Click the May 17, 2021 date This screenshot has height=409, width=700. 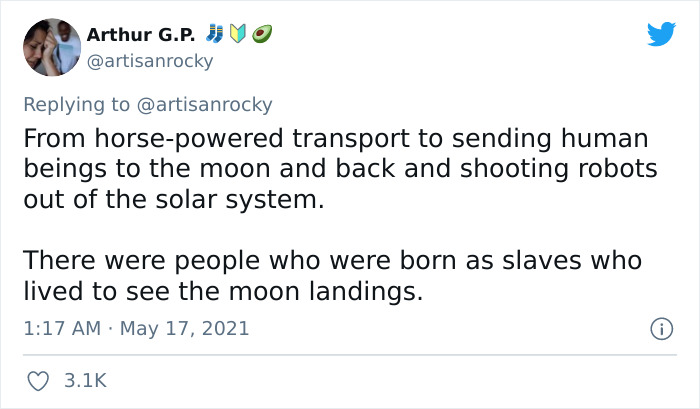pos(183,328)
